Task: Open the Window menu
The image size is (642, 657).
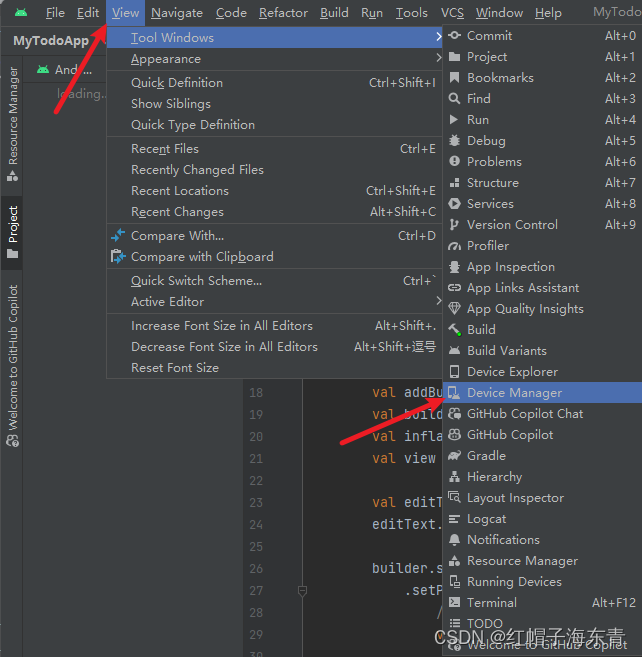Action: pos(499,13)
